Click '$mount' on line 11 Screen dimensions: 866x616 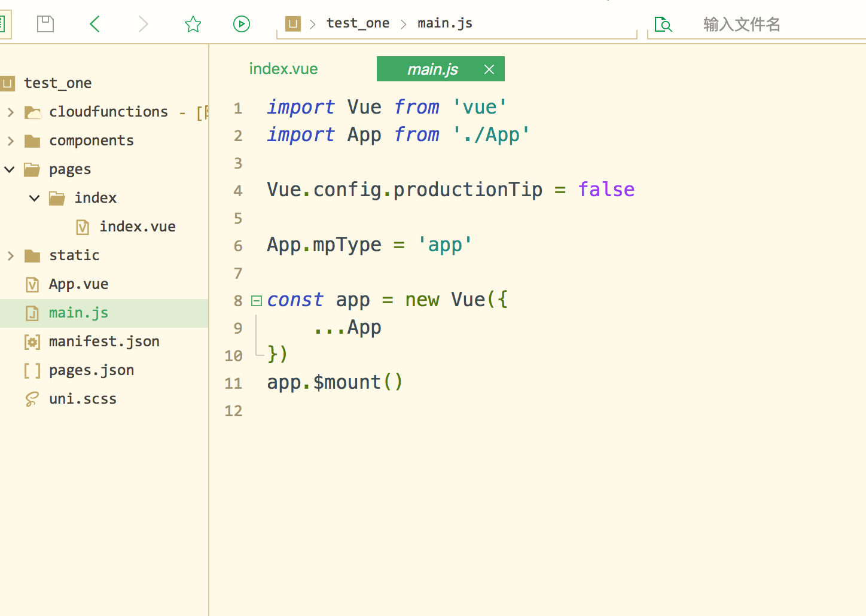347,382
